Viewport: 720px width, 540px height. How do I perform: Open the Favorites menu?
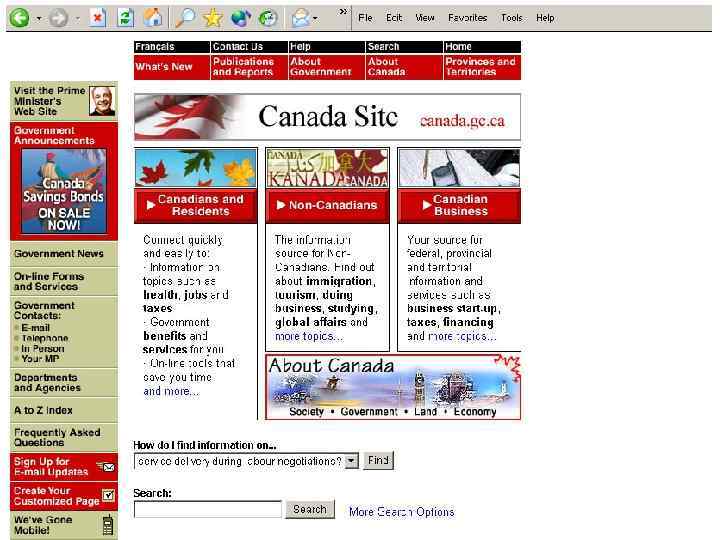[467, 18]
